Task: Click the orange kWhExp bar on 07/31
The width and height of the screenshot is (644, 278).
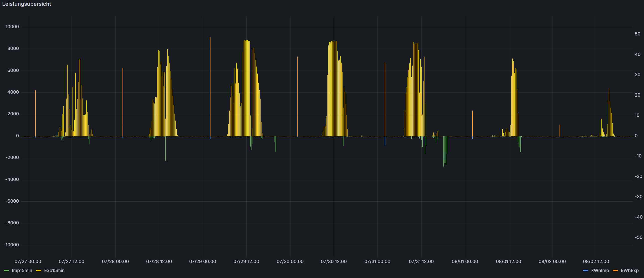Action: click(385, 99)
